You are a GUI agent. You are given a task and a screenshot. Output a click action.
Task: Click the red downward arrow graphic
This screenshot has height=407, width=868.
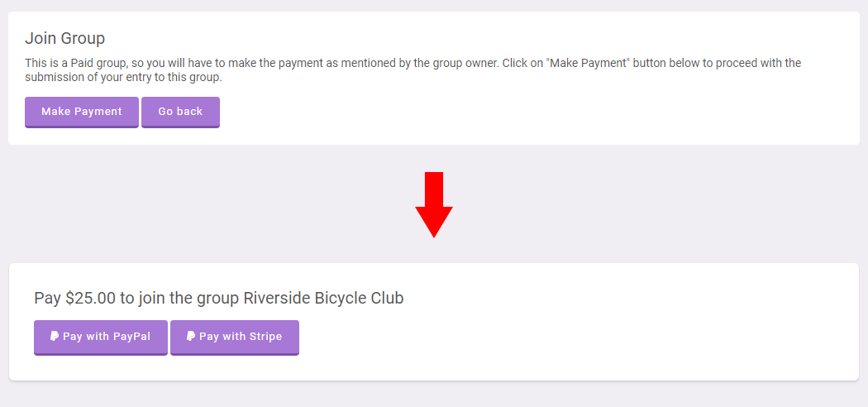pyautogui.click(x=434, y=205)
